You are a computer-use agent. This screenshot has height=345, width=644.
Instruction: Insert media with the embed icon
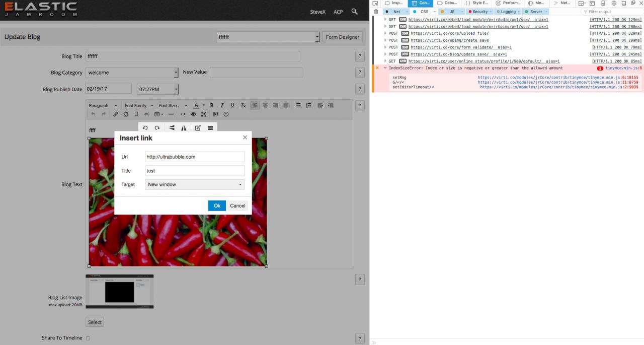(x=216, y=114)
